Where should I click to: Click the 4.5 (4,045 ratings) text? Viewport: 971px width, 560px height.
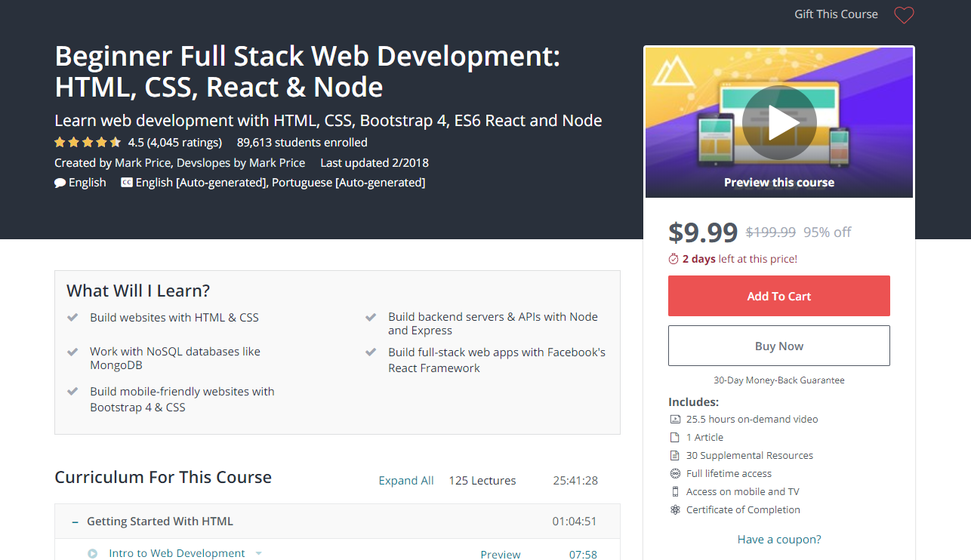pos(175,142)
